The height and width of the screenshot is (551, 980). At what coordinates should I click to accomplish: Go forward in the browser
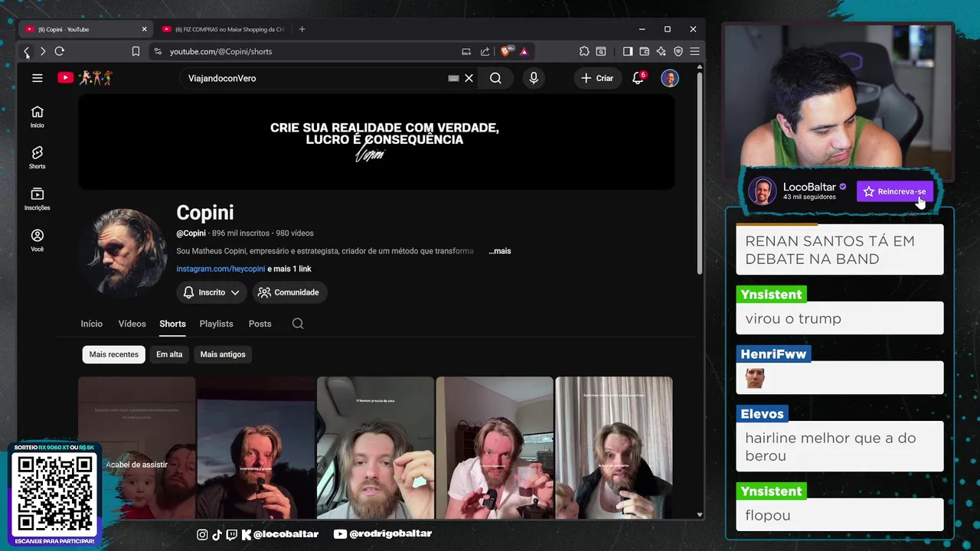click(43, 51)
